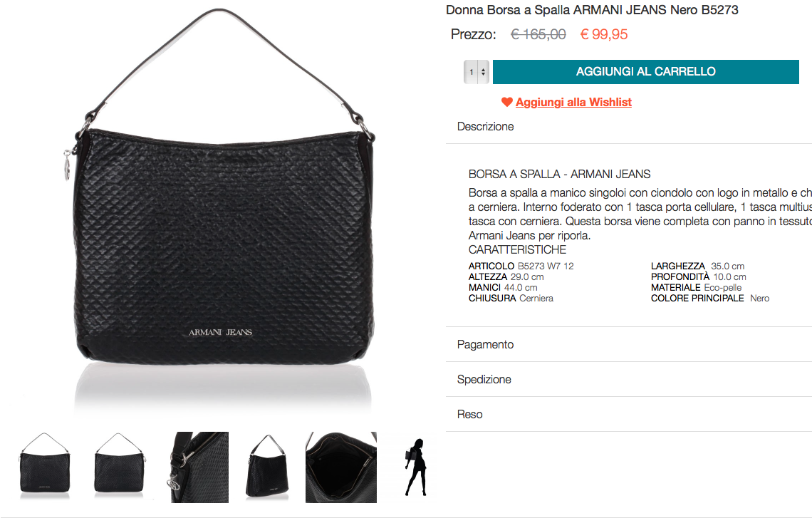The image size is (812, 523).
Task: Select the first front-view bag thumbnail
Action: point(45,467)
